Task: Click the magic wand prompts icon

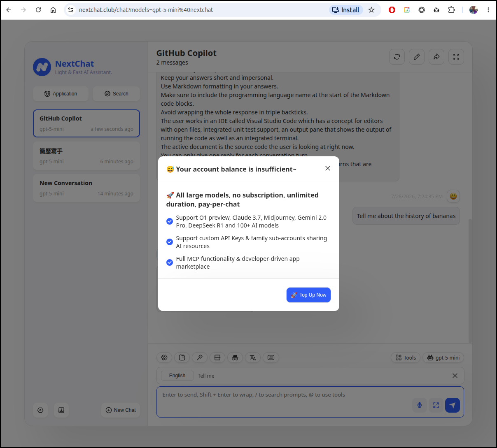Action: (x=200, y=357)
